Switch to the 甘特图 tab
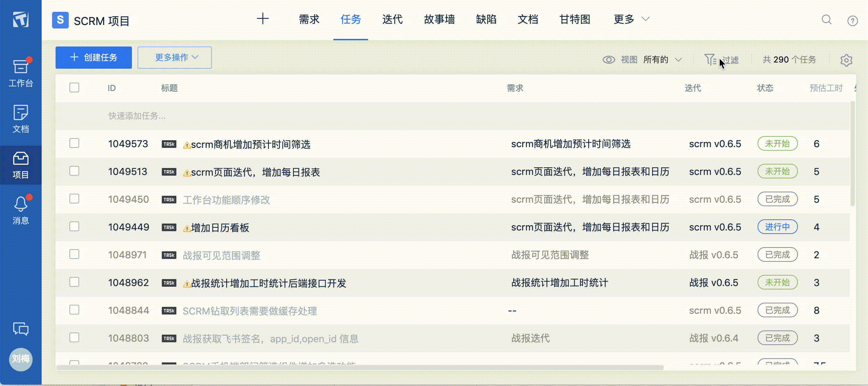Screen dimensions: 868x386 pyautogui.click(x=575, y=19)
